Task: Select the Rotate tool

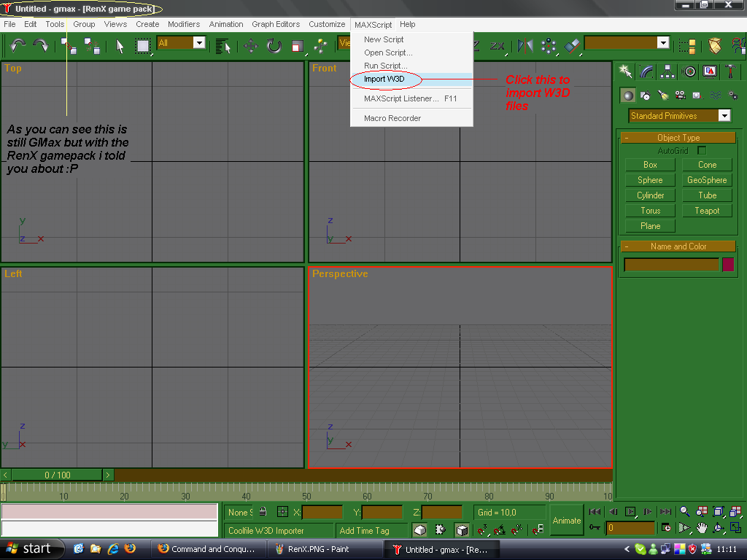Action: (x=274, y=46)
